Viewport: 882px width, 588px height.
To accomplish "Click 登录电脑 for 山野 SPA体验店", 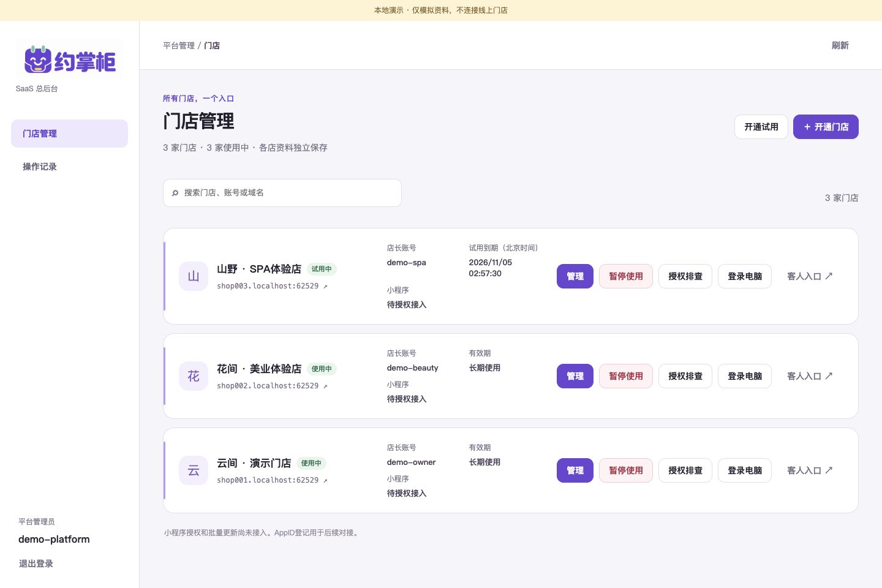I will click(x=745, y=276).
